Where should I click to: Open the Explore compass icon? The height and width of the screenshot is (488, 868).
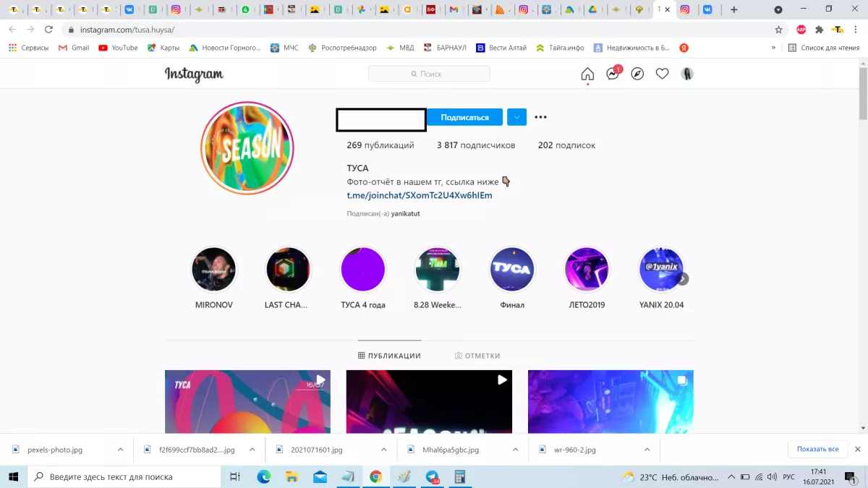(637, 74)
